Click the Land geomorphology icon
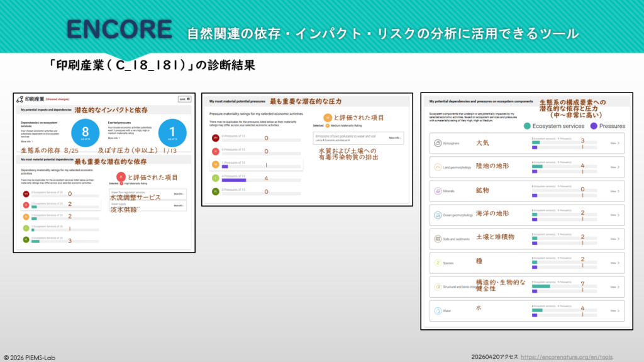Image resolution: width=644 pixels, height=362 pixels. (x=438, y=167)
